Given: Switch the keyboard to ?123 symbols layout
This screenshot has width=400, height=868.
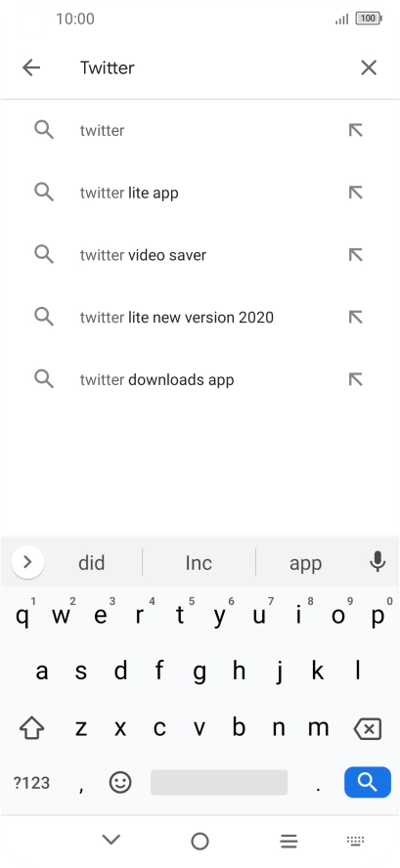Looking at the screenshot, I should tap(31, 783).
